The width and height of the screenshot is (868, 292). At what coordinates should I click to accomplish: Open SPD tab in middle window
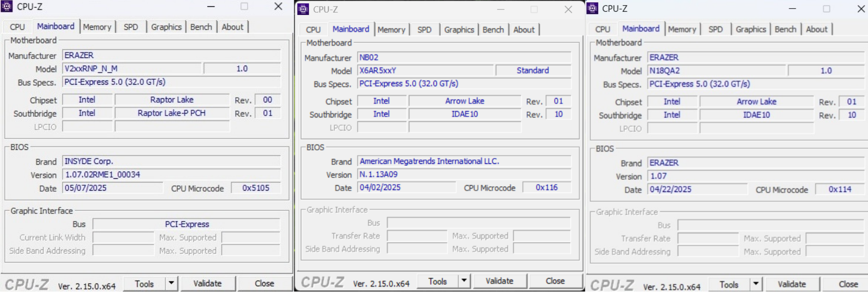coord(425,29)
